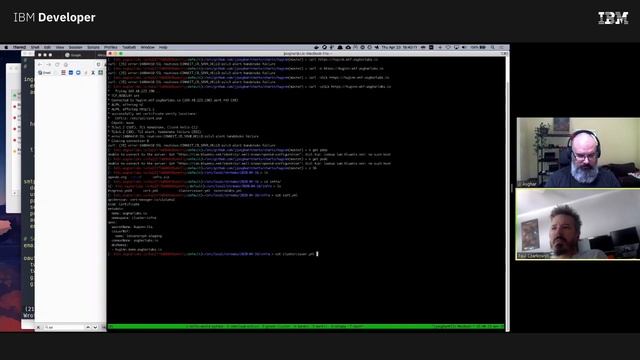Open the Shell menu

pos(35,47)
